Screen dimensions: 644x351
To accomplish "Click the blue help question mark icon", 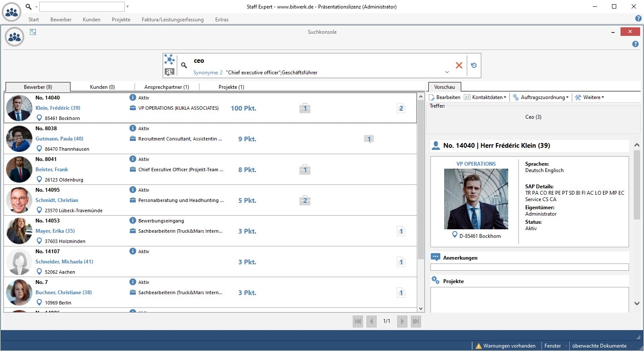I will [635, 44].
